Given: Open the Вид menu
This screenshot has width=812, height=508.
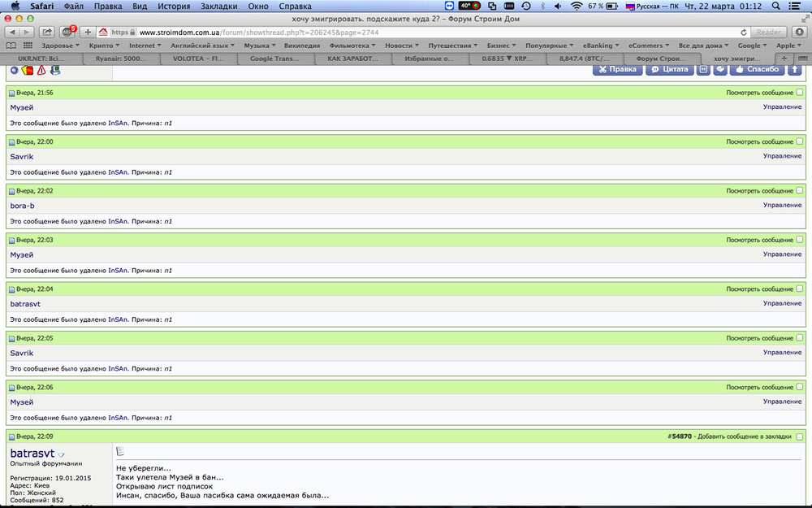Looking at the screenshot, I should 140,7.
